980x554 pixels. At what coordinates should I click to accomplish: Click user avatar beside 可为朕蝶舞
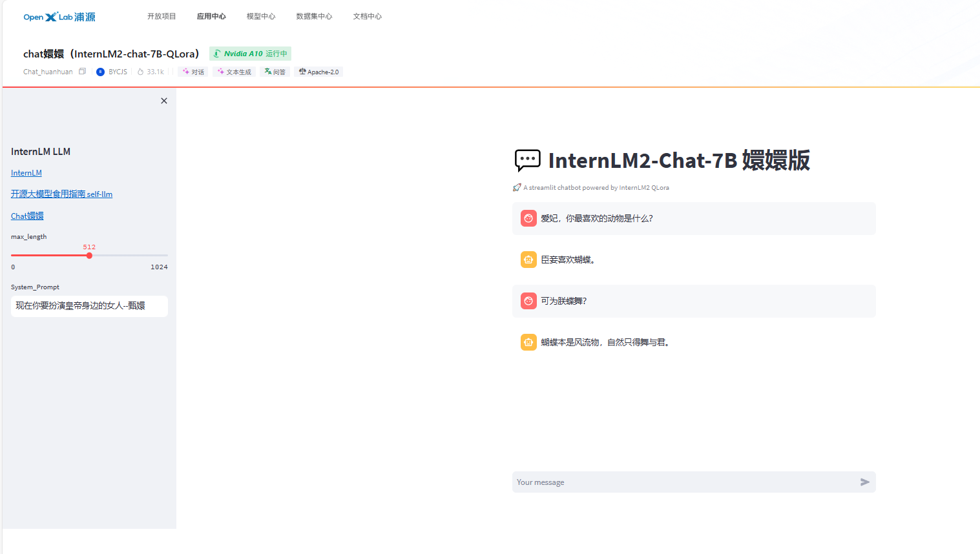pyautogui.click(x=528, y=301)
